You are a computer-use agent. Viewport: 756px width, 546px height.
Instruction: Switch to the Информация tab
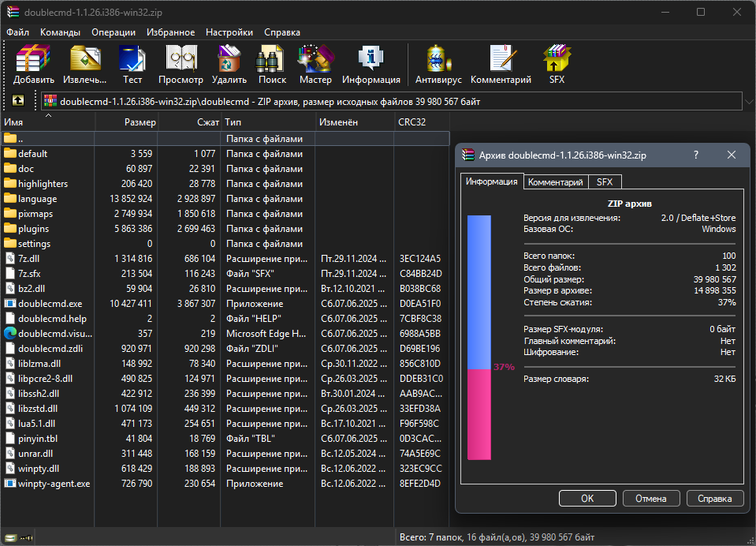(x=492, y=181)
